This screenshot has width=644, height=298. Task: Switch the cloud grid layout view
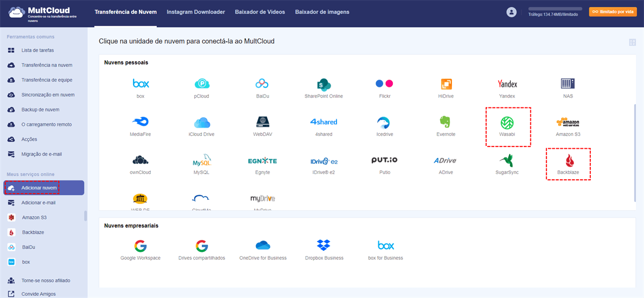[631, 42]
